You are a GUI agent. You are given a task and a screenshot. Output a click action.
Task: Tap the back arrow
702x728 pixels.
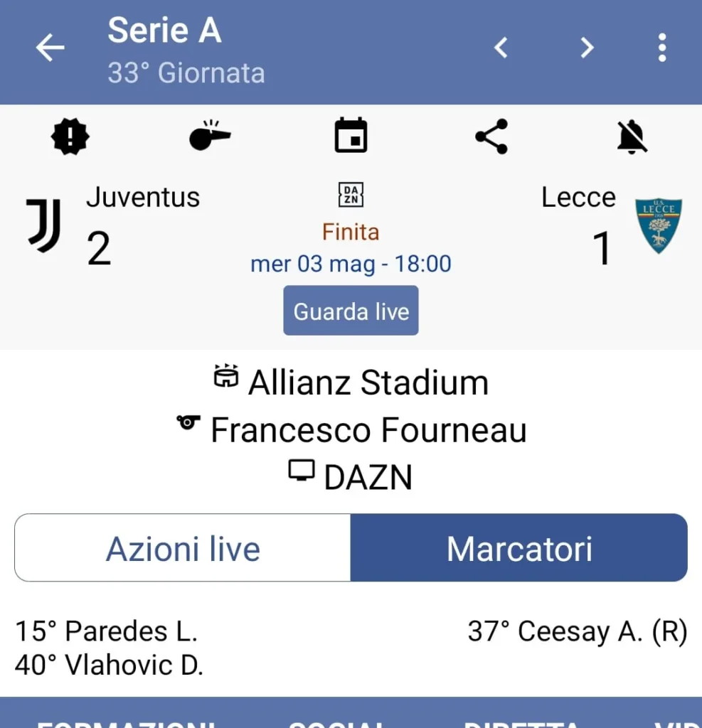click(x=50, y=48)
